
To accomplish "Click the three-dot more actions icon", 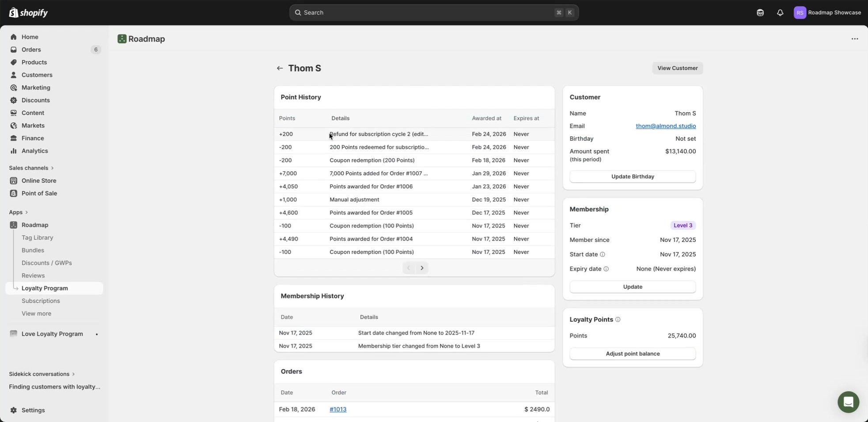I will click(854, 39).
